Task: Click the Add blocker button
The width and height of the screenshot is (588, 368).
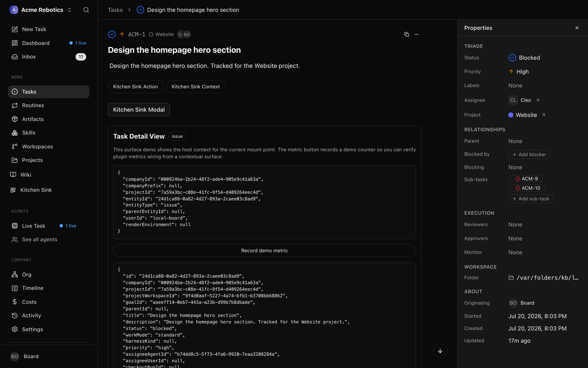Action: tap(529, 155)
